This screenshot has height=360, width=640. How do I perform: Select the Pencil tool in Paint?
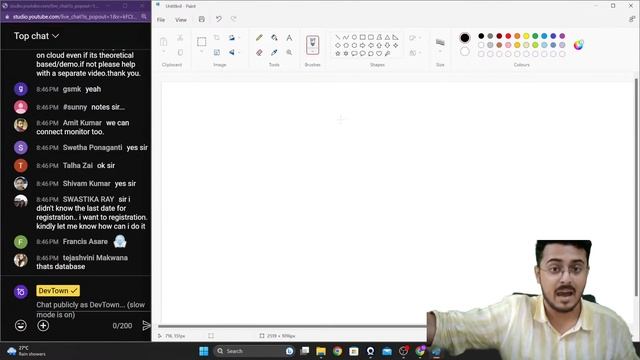click(259, 38)
